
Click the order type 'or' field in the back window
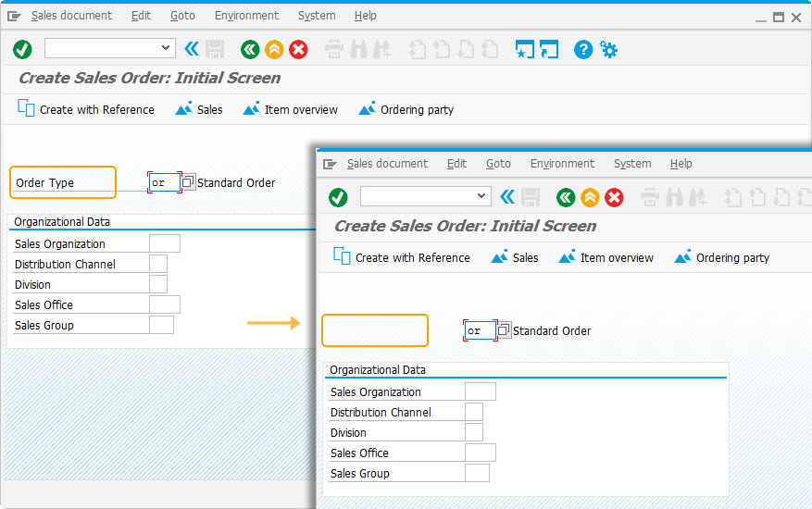pyautogui.click(x=164, y=182)
